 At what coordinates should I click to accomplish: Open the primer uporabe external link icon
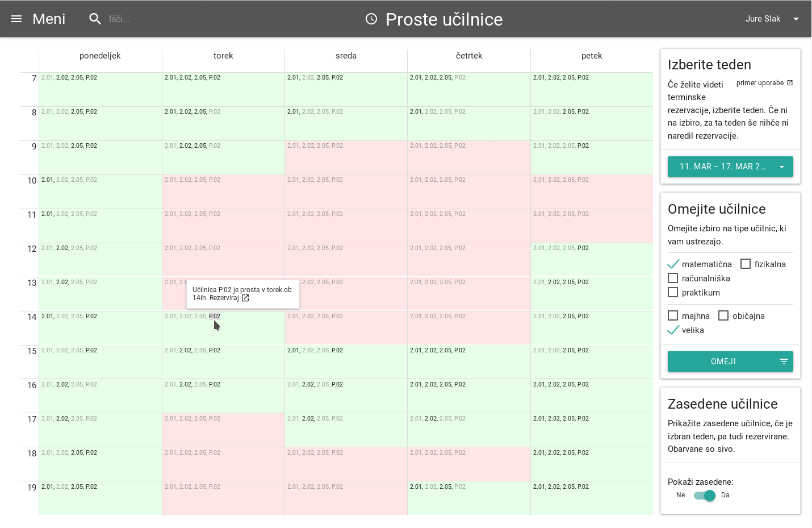click(x=789, y=83)
